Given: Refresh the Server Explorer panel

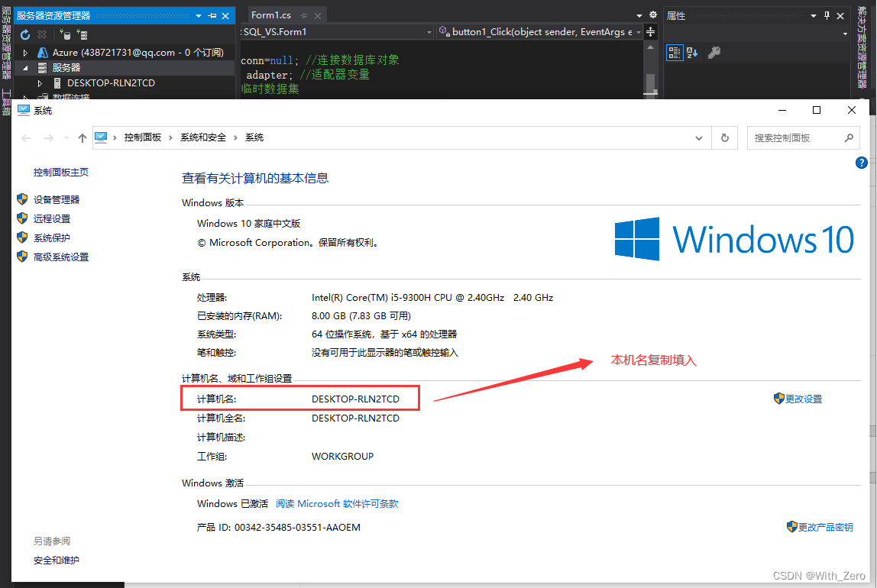Looking at the screenshot, I should [25, 35].
